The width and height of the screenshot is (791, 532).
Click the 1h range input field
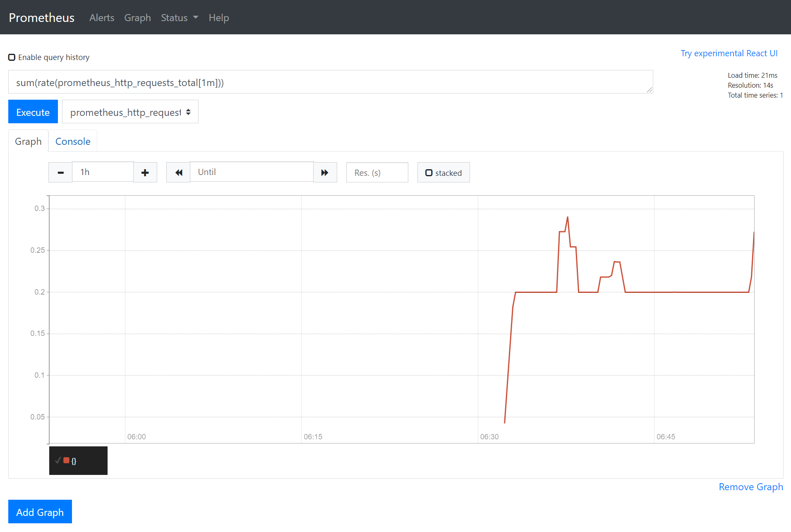click(x=103, y=172)
